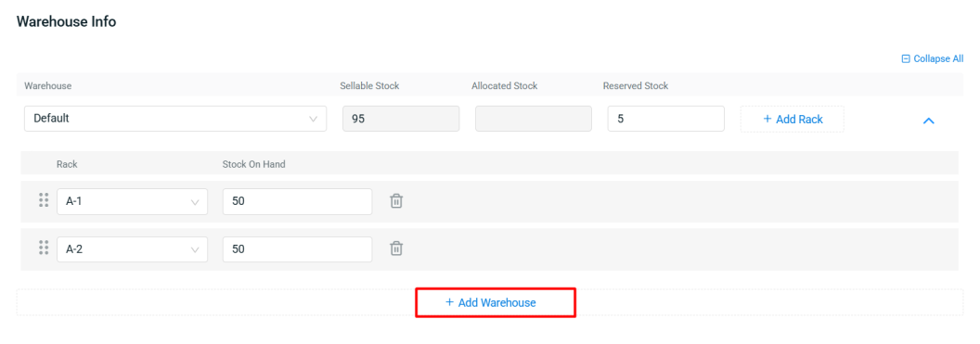Open the Warehouse Default dropdown
Screen dimensions: 980x344
175,119
